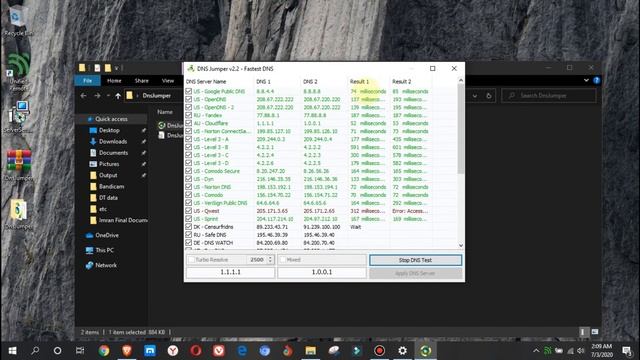Open the Explorer address bar history dropdown
Viewport: 640px width, 360px height.
click(x=475, y=96)
